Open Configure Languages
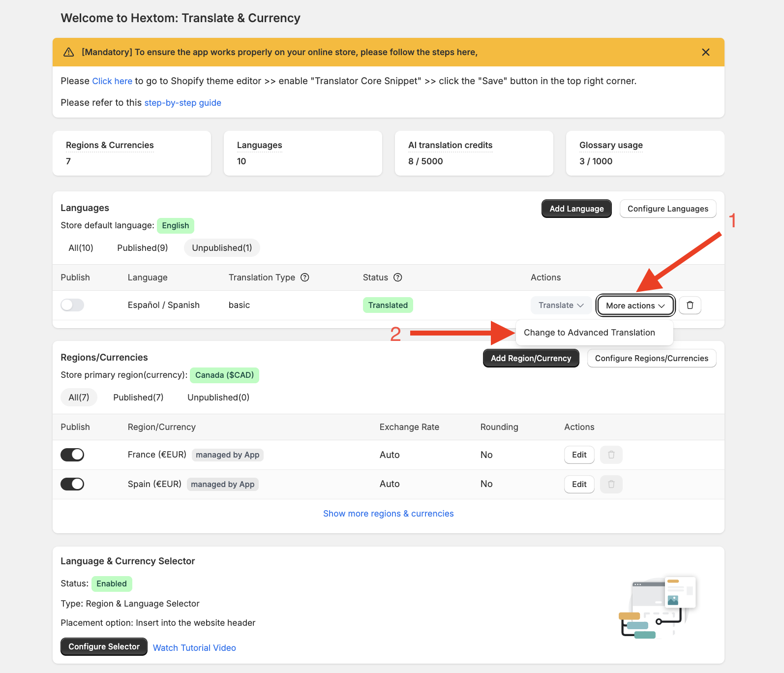The image size is (784, 673). tap(668, 209)
